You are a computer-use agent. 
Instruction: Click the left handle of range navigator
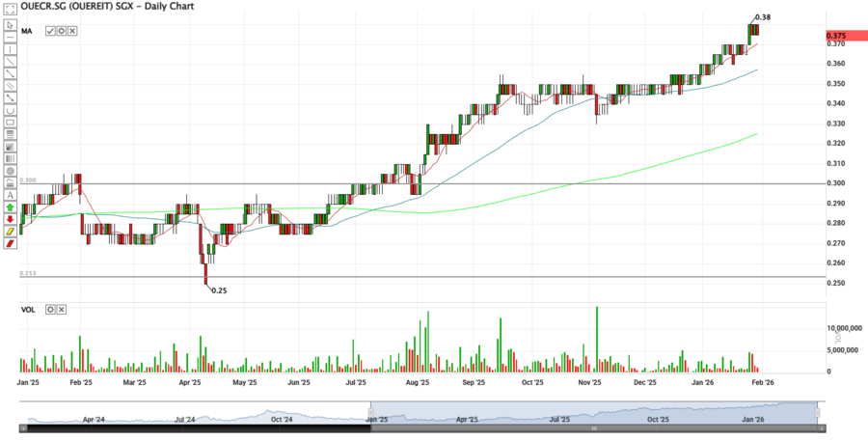370,412
